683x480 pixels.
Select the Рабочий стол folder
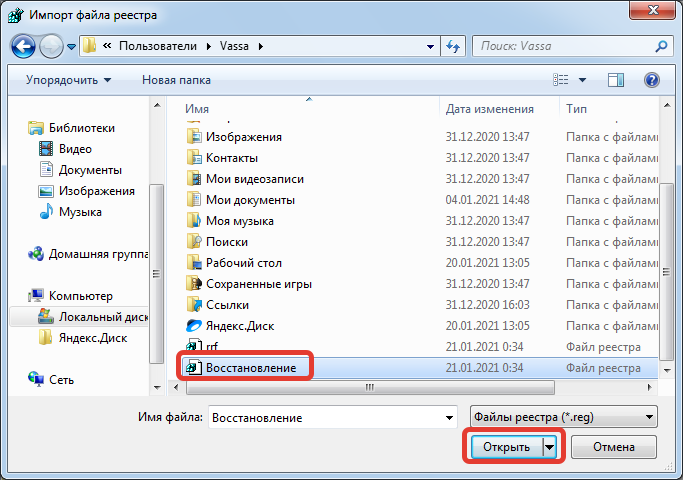pos(243,263)
